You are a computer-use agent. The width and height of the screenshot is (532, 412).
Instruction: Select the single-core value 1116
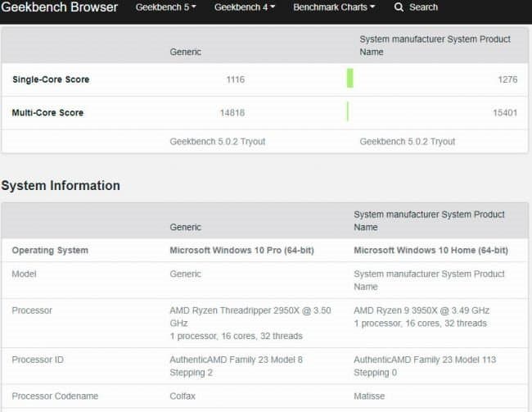click(x=236, y=79)
